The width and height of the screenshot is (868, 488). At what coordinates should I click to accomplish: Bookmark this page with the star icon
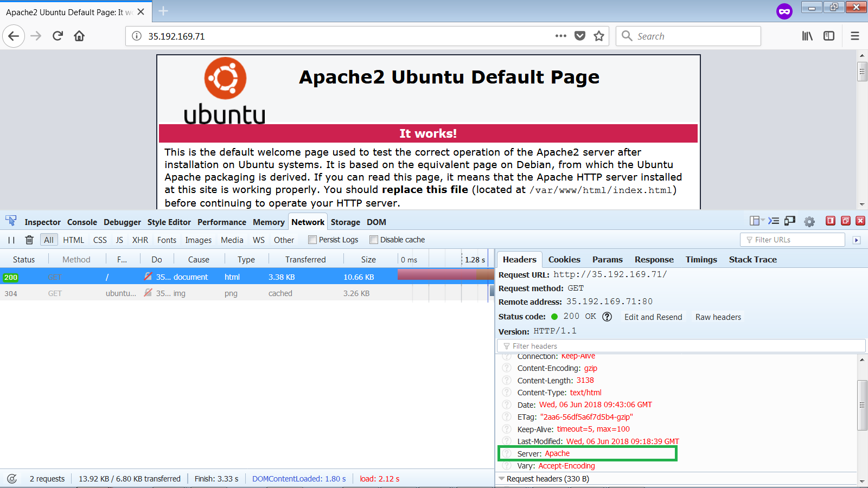[599, 36]
